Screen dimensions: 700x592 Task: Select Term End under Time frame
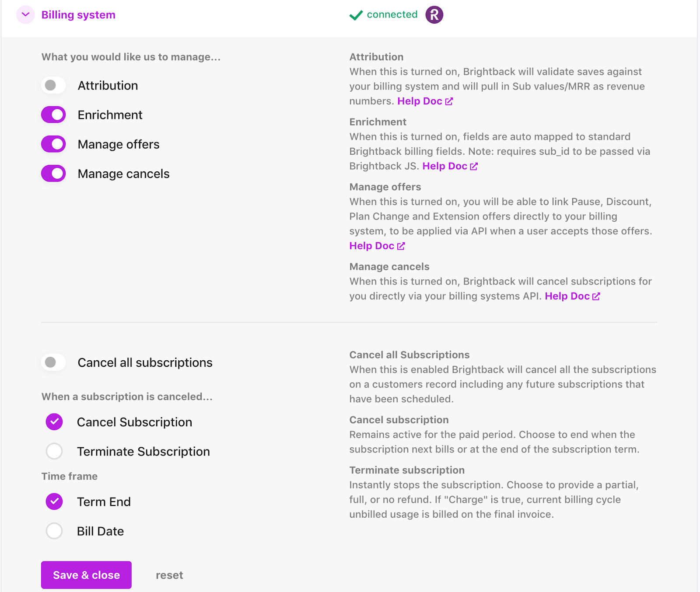tap(53, 501)
